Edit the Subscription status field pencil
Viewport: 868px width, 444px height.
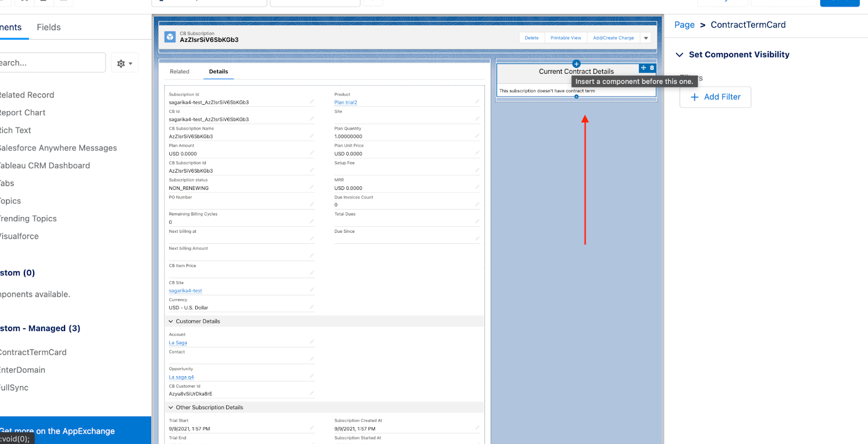312,187
